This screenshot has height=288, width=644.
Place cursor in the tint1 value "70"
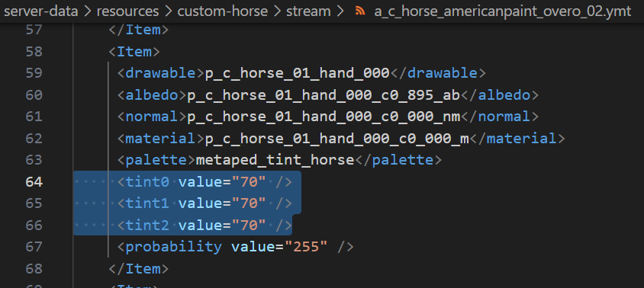coord(249,203)
